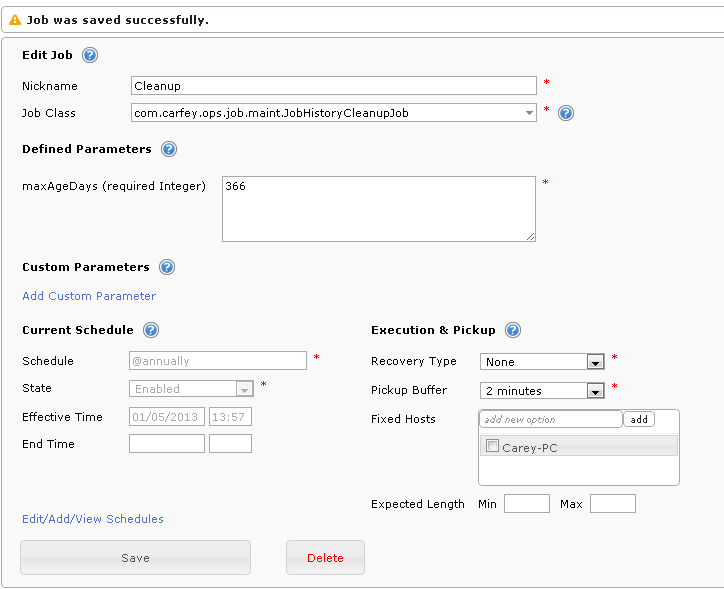
Task: Open Custom Parameters help icon
Action: tap(166, 267)
